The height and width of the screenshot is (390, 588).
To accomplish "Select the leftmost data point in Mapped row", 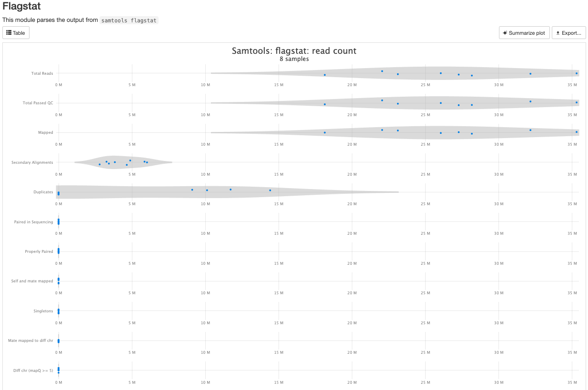I will (325, 132).
